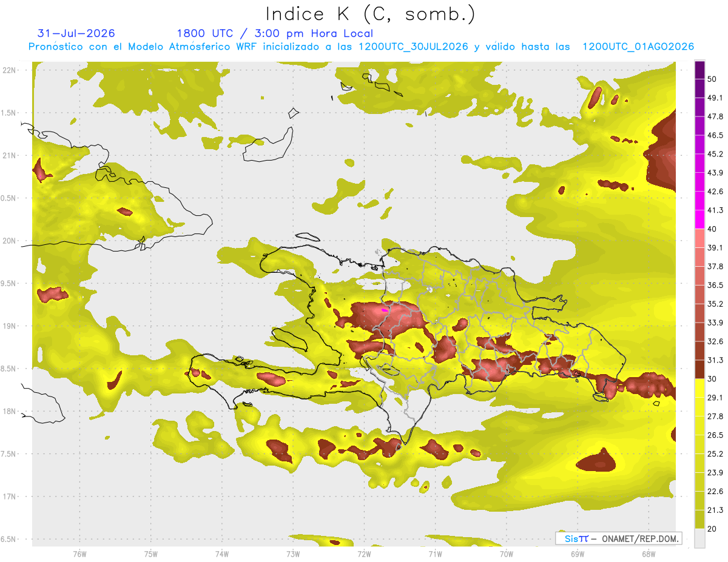Click "1800 UTC / 3:00 pm Hora Local" text
The image size is (728, 562).
[275, 33]
